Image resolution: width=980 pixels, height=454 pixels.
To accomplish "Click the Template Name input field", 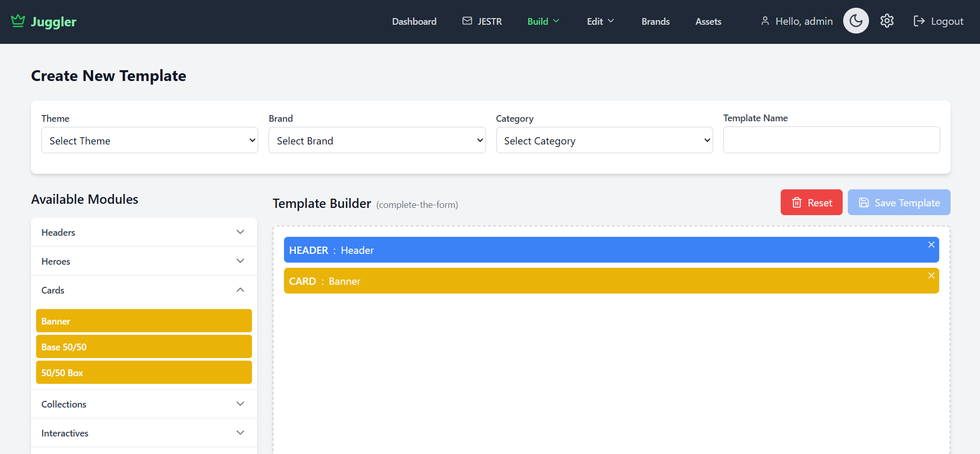I will pyautogui.click(x=831, y=140).
